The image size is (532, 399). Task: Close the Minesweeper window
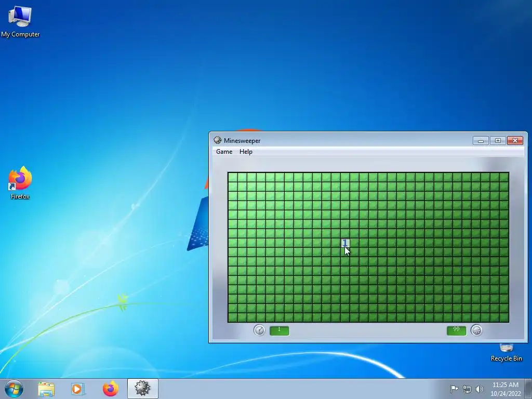pos(515,140)
